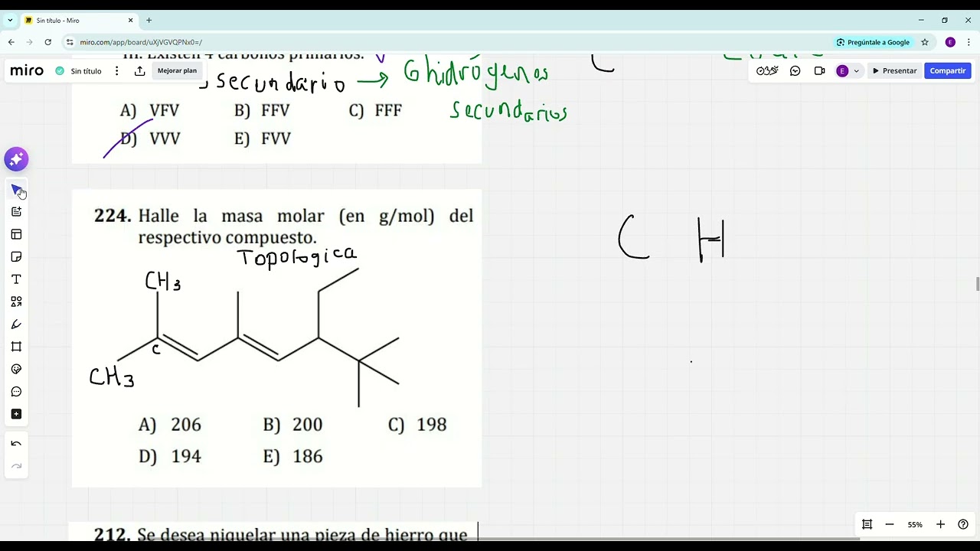The image size is (980, 551).
Task: Click the handwritten Topologica label
Action: (296, 257)
